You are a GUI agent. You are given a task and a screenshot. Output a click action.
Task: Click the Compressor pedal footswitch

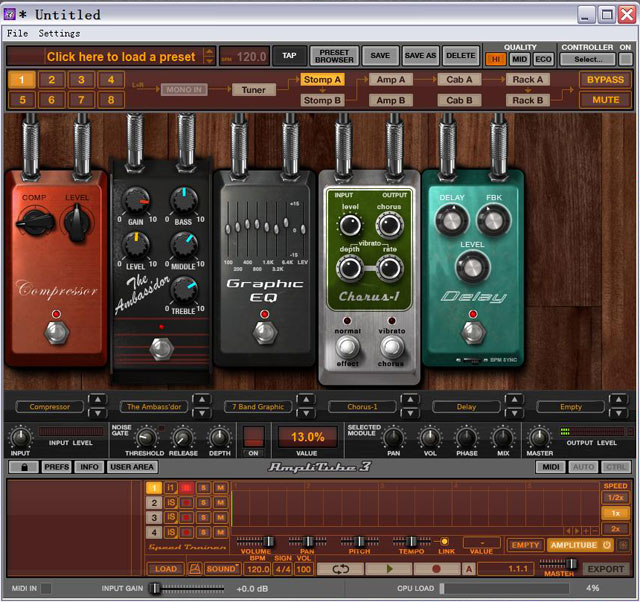[x=56, y=333]
